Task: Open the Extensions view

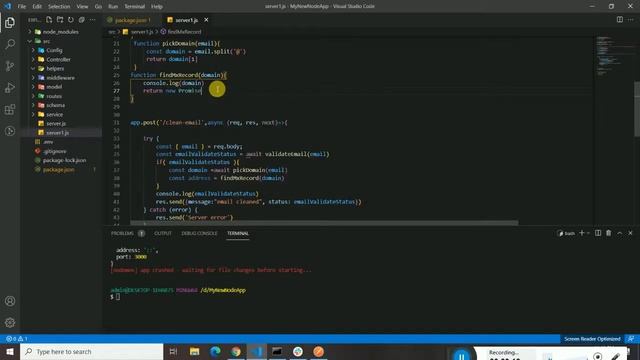Action: coord(10,109)
